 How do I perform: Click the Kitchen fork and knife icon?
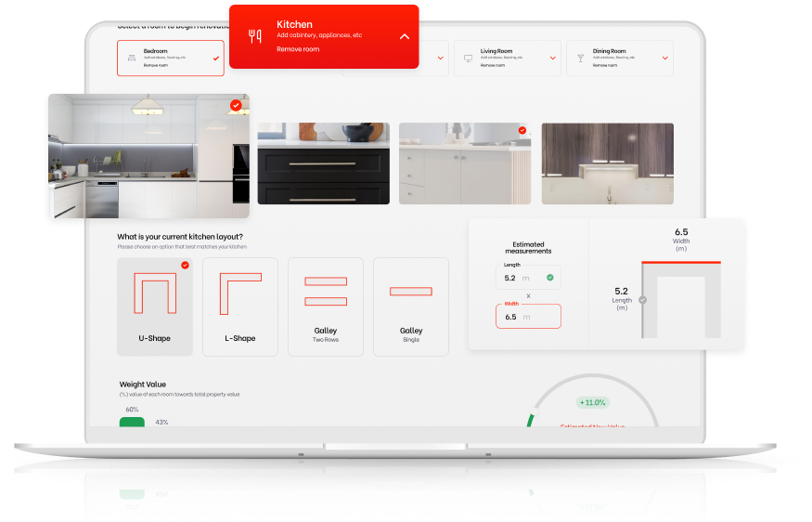[254, 36]
